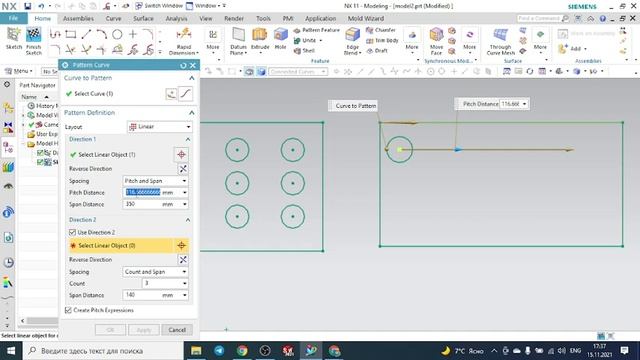Open Chrome from the taskbar
The height and width of the screenshot is (360, 640).
(242, 351)
